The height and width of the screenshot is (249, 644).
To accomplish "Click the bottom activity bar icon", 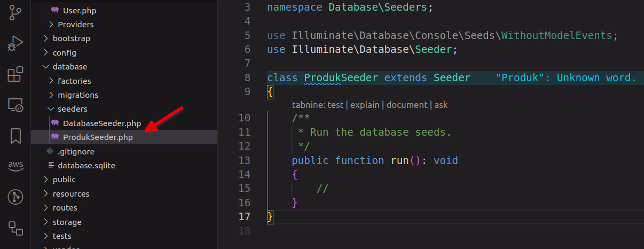I will tap(15, 228).
